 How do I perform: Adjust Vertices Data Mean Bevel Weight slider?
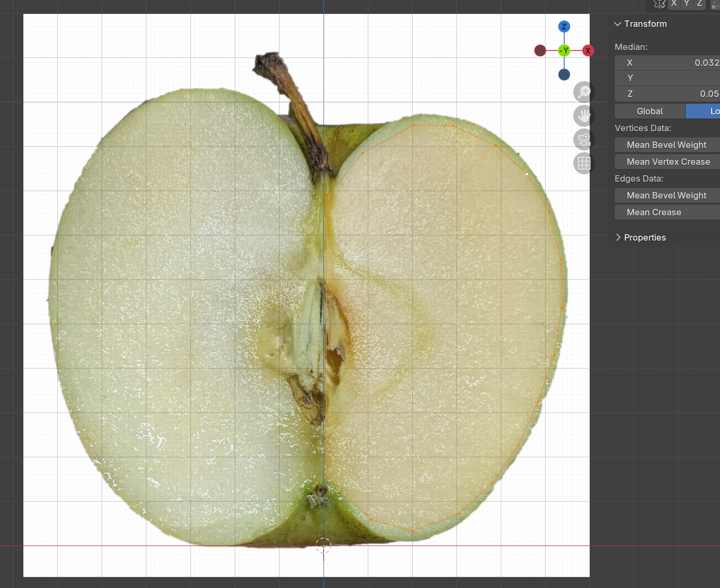pyautogui.click(x=667, y=145)
